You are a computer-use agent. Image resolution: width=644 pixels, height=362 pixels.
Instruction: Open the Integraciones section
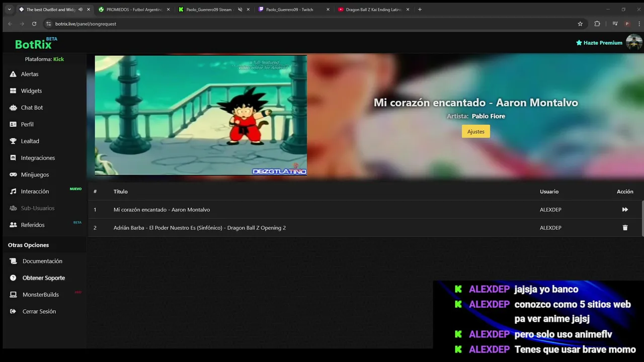click(38, 158)
